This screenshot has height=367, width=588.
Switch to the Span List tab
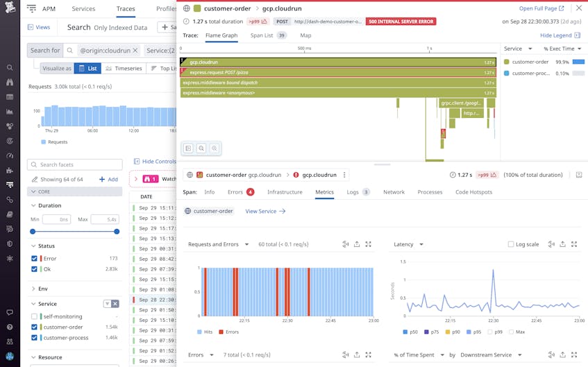[268, 35]
